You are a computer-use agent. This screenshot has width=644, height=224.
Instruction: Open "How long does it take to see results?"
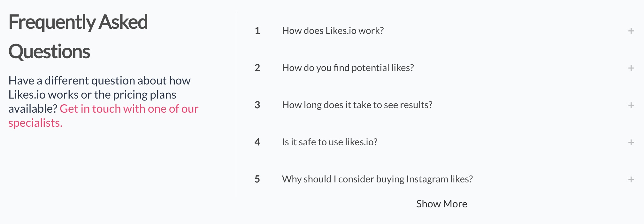(x=357, y=105)
